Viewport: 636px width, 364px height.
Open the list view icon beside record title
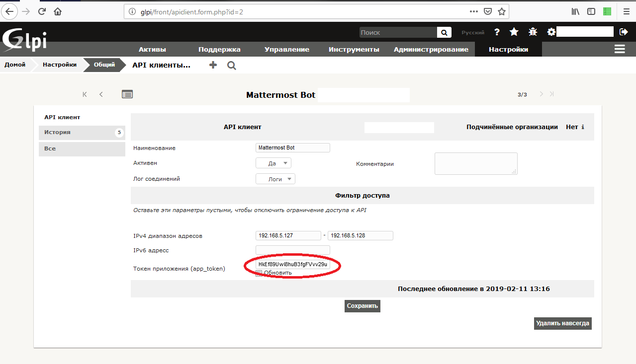coord(127,94)
